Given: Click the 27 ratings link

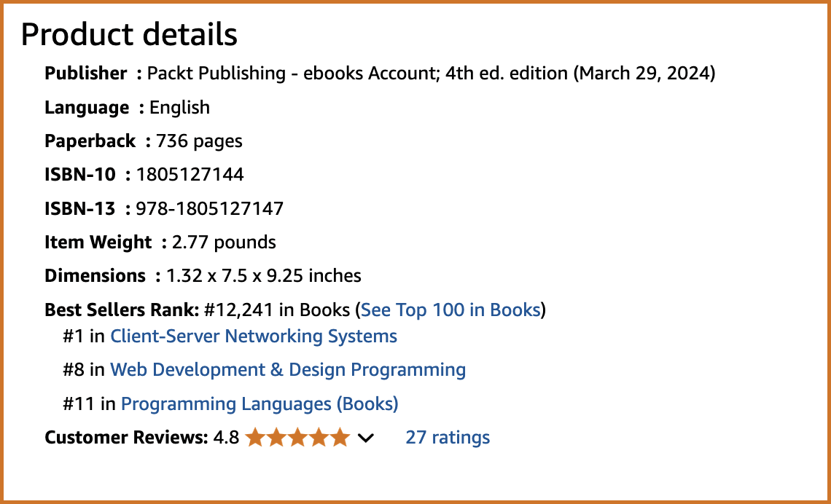Looking at the screenshot, I should point(448,438).
